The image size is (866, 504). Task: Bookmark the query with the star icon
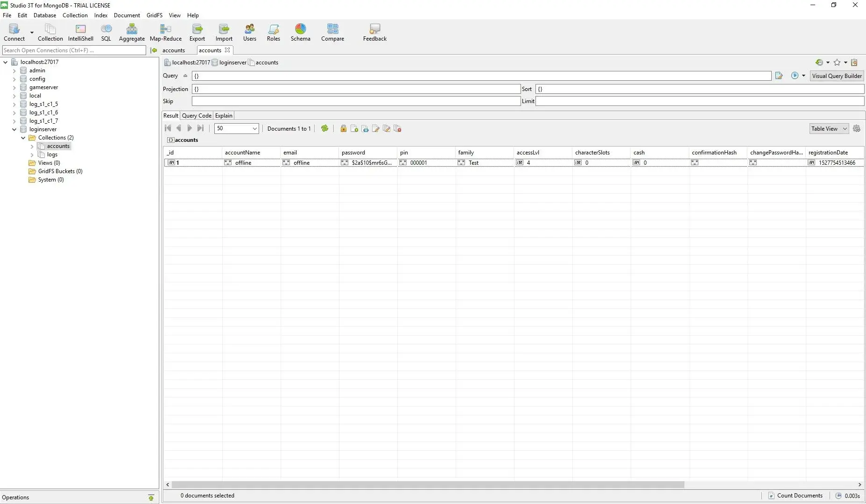point(837,62)
